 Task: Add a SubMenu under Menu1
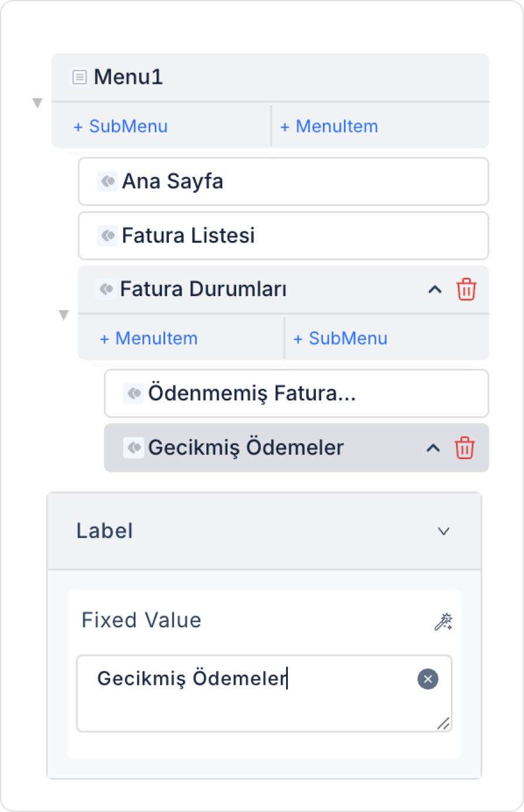click(121, 127)
